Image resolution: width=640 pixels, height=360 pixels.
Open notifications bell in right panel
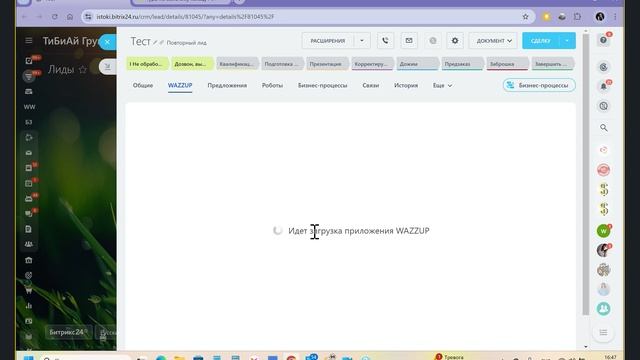[x=603, y=86]
